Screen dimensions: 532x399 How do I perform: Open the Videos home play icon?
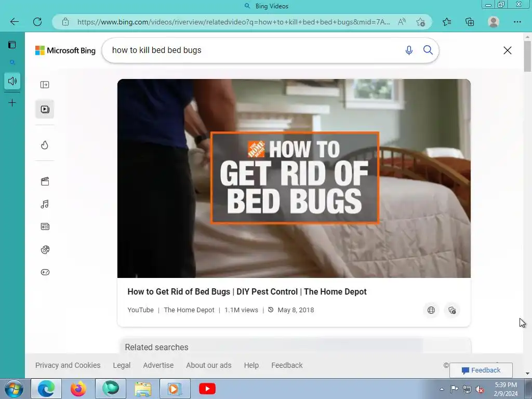pos(45,109)
